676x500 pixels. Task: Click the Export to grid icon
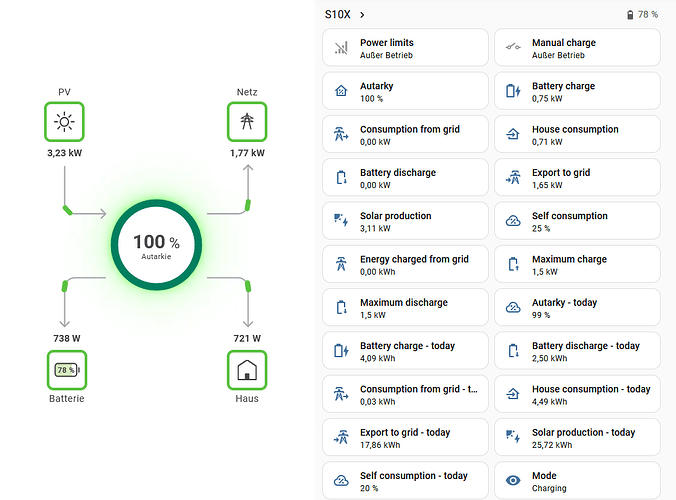click(513, 177)
